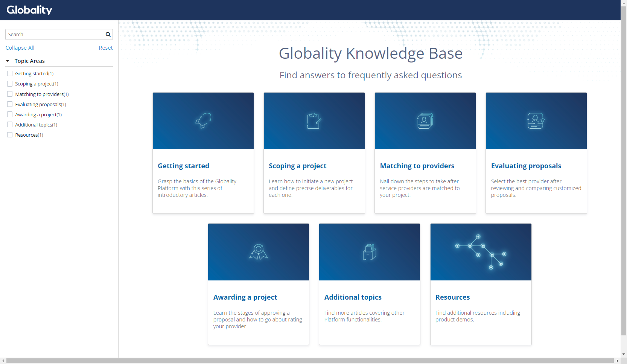This screenshot has width=627, height=364.
Task: Click the Collapse All link
Action: (x=20, y=47)
